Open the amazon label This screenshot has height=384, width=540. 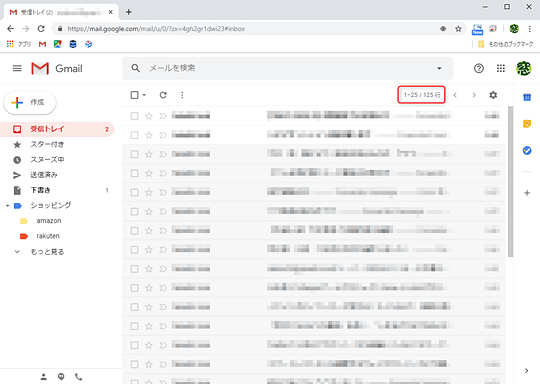[x=49, y=221]
